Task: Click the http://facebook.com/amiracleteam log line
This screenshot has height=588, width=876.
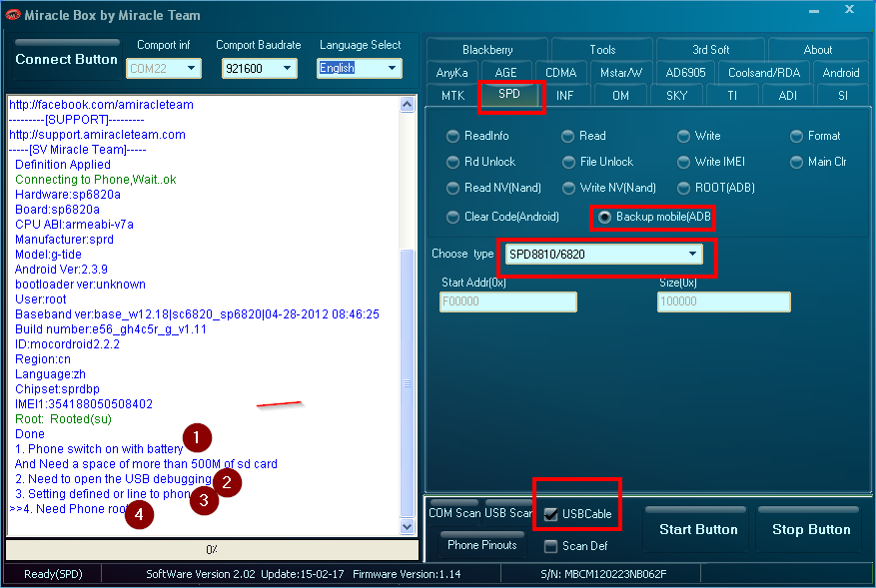Action: [x=101, y=105]
